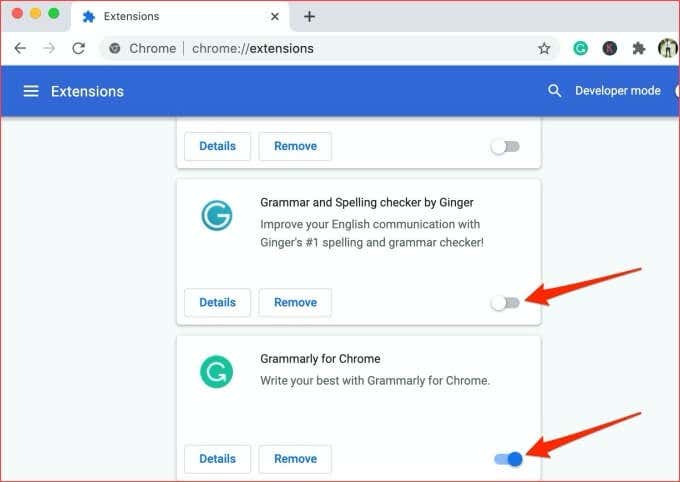Click the Developer mode label
Image resolution: width=680 pixels, height=482 pixels.
[618, 91]
